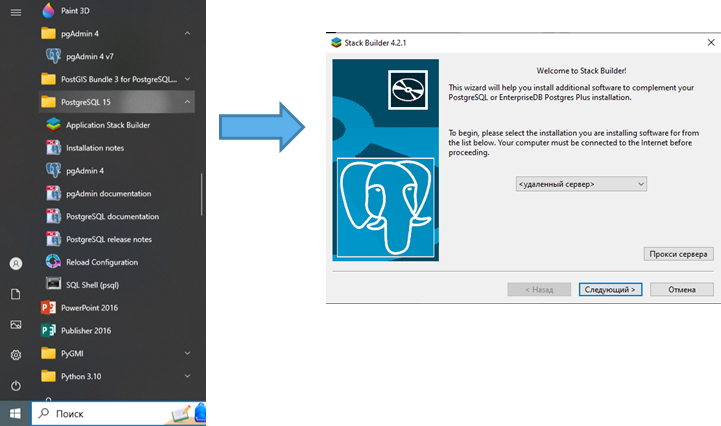Viewport: 721px width, 426px height.
Task: Click the Windows Start button
Action: click(x=15, y=414)
